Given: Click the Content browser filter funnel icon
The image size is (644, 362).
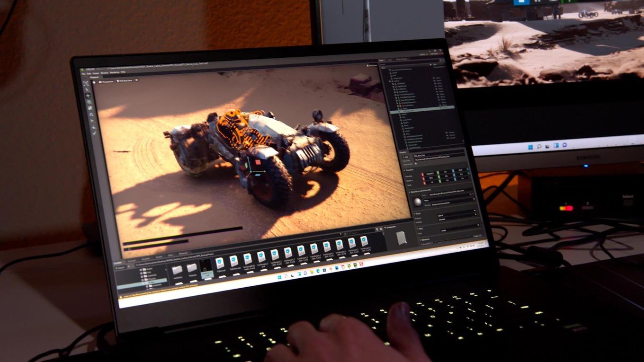Looking at the screenshot, I should tap(377, 230).
